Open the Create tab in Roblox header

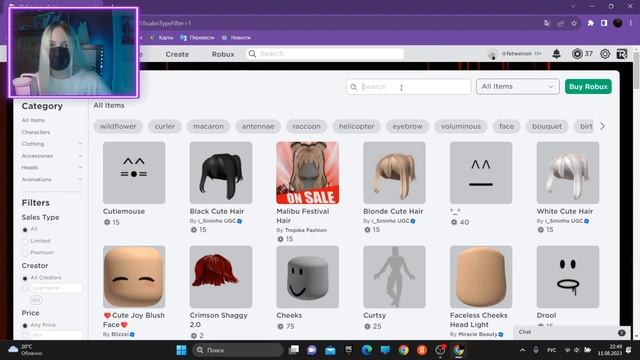pos(177,54)
